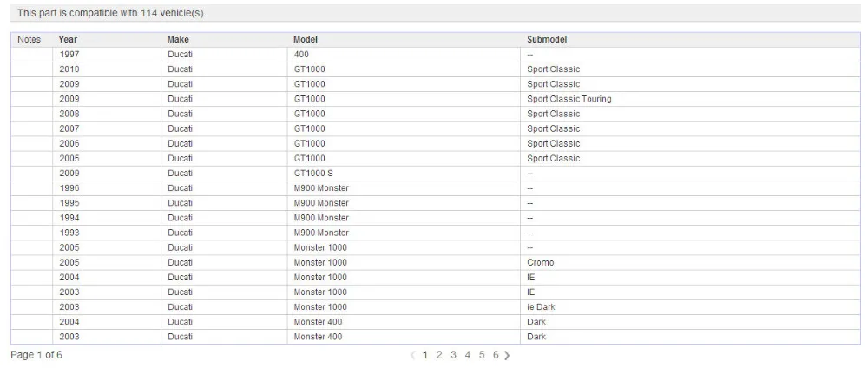Click the 2006 year cell for GT1000
Screen dimensions: 868x368
coord(69,144)
